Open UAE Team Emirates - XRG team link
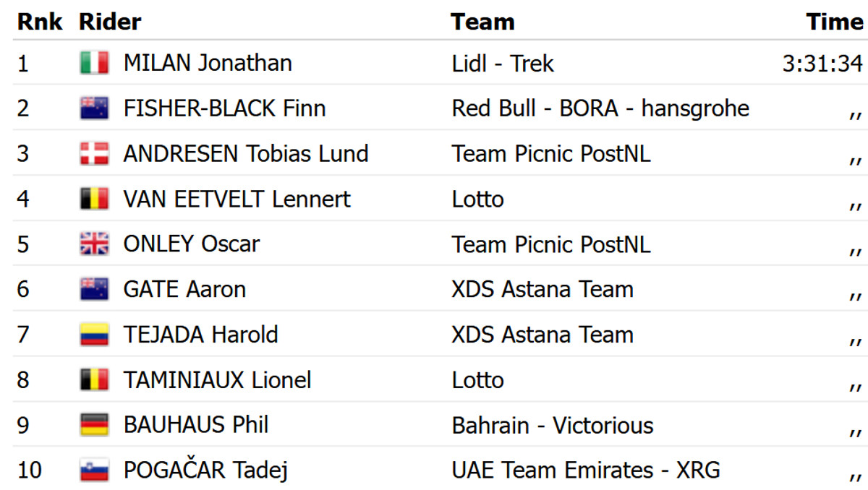Screen dimensions: 868x490 pos(585,470)
